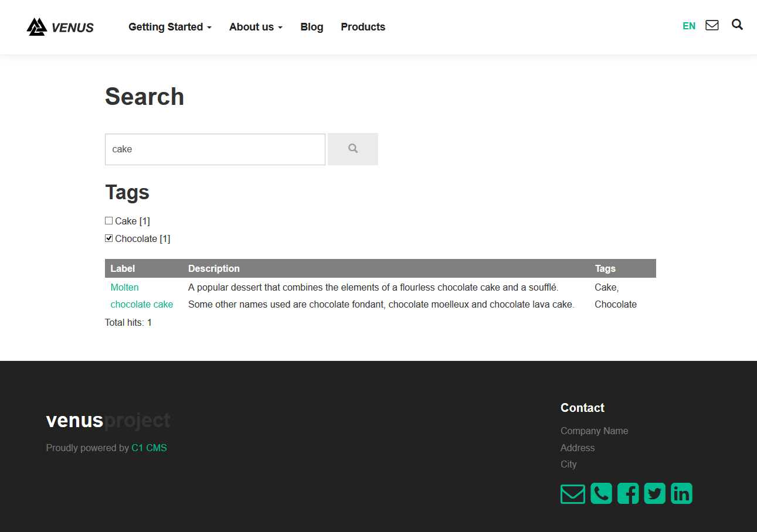Click the C1 CMS link in footer
The width and height of the screenshot is (757, 532).
[x=149, y=447]
